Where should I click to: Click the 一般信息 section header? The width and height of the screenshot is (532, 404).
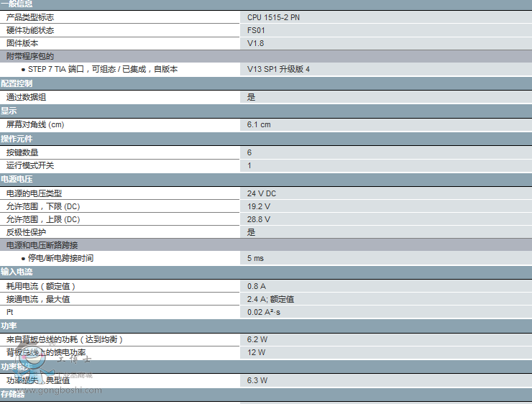17,4
